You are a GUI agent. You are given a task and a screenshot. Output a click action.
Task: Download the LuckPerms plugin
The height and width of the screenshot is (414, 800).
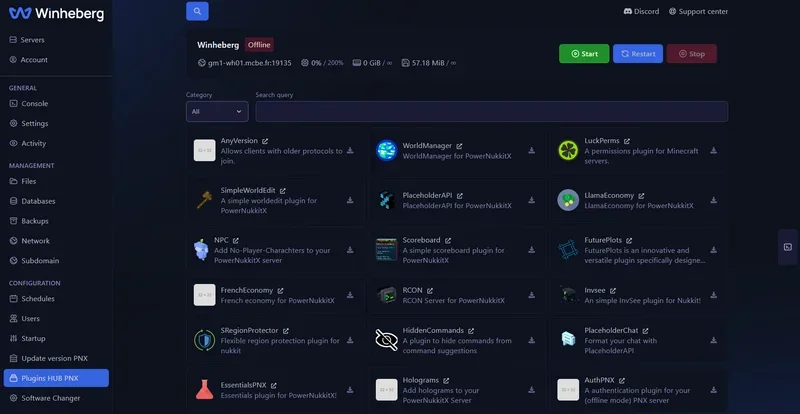[714, 151]
